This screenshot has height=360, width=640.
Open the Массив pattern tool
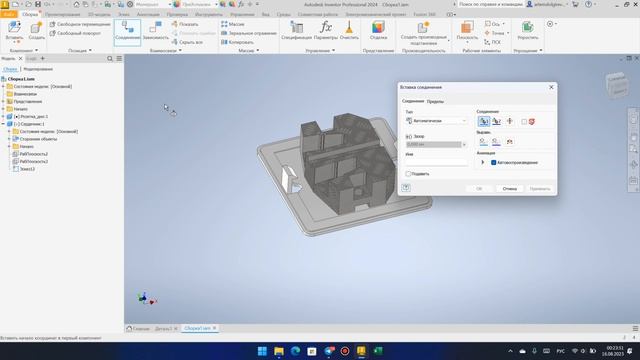[x=233, y=24]
